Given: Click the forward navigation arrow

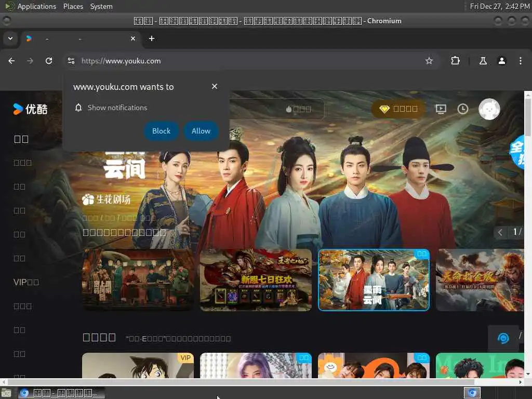Looking at the screenshot, I should [x=30, y=61].
